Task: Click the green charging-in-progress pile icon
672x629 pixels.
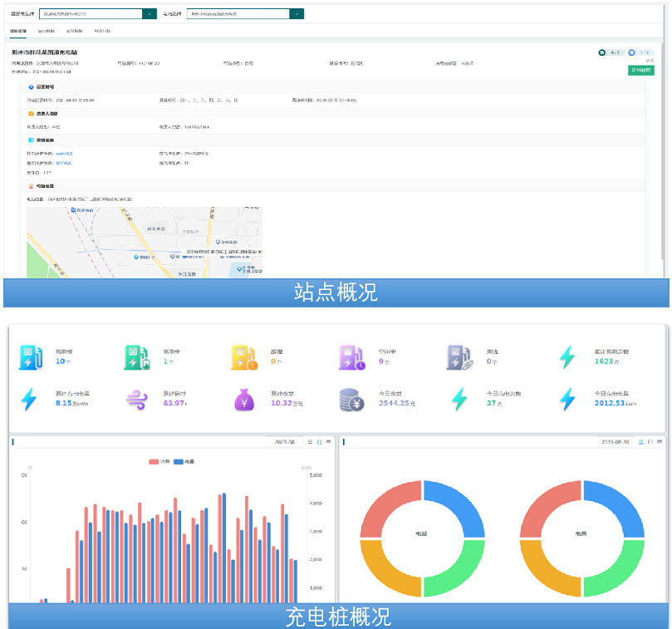Action: (136, 357)
